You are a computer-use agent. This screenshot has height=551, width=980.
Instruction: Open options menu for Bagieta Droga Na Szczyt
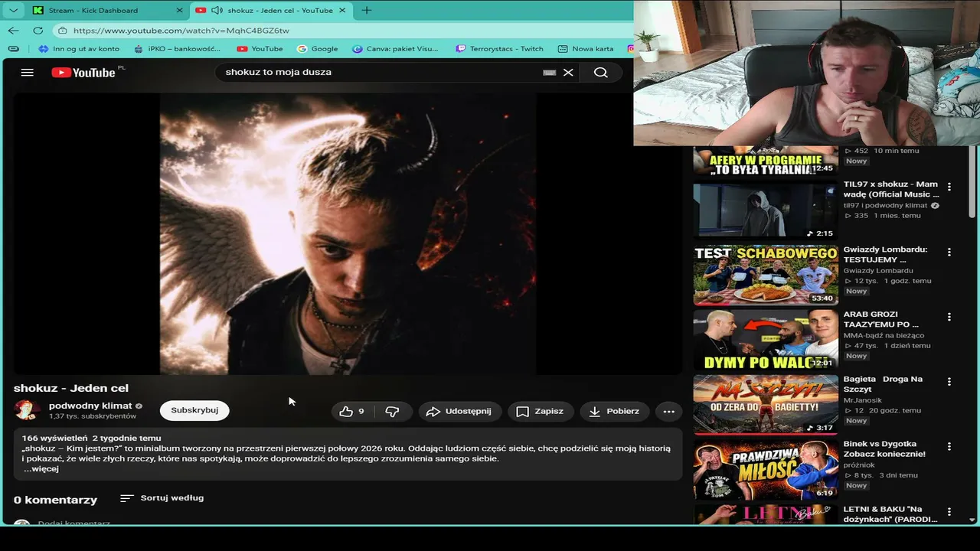(x=949, y=382)
